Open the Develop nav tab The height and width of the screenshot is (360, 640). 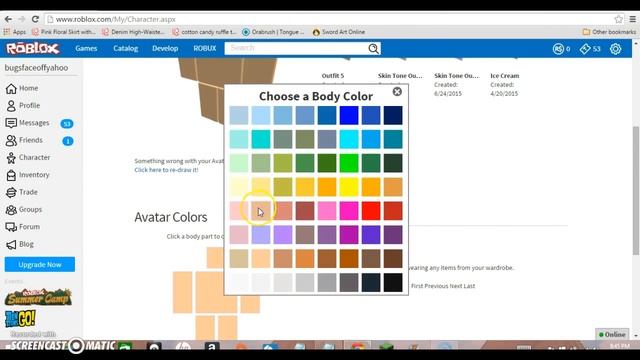(x=165, y=49)
